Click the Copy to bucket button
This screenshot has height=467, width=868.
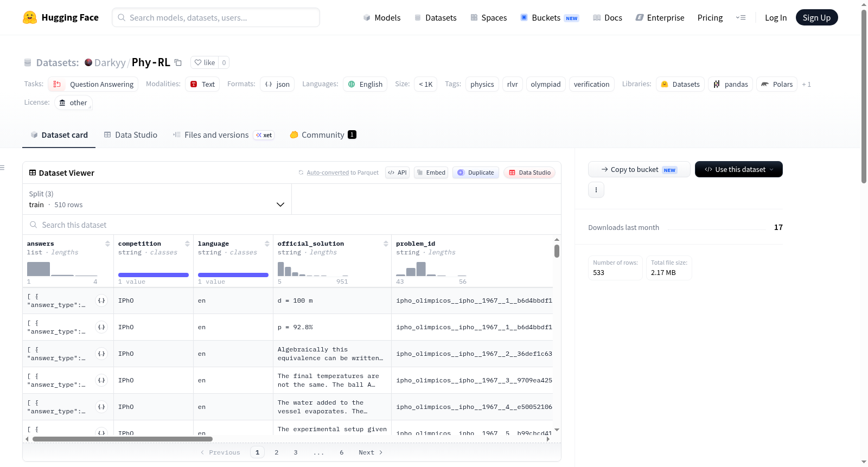point(639,169)
